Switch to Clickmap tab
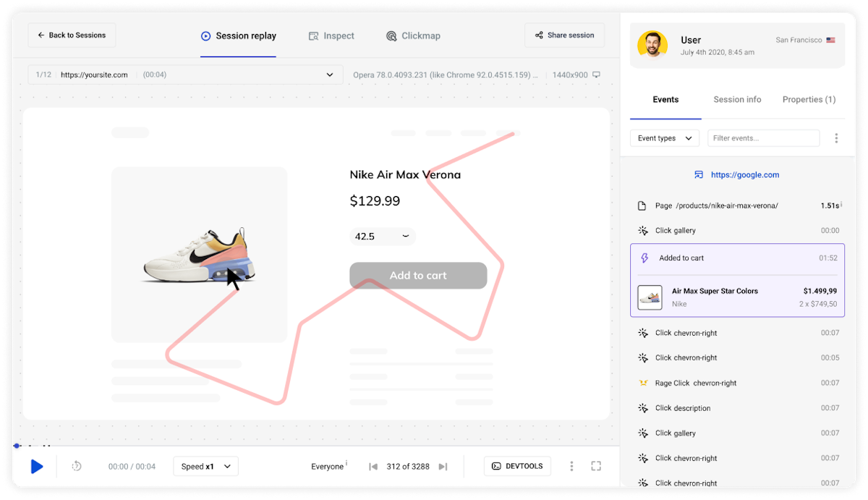This screenshot has width=868, height=500. tap(413, 35)
